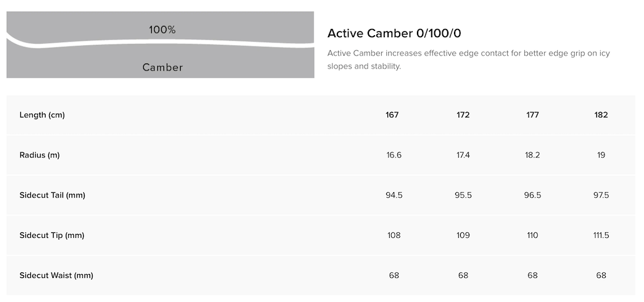This screenshot has width=644, height=302.
Task: Click the 100% label in camber diagram
Action: pos(162,30)
